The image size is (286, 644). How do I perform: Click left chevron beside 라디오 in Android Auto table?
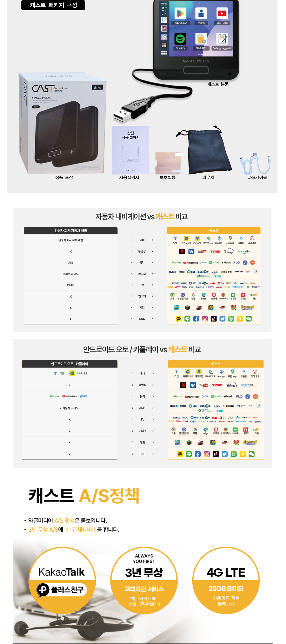[x=132, y=408]
